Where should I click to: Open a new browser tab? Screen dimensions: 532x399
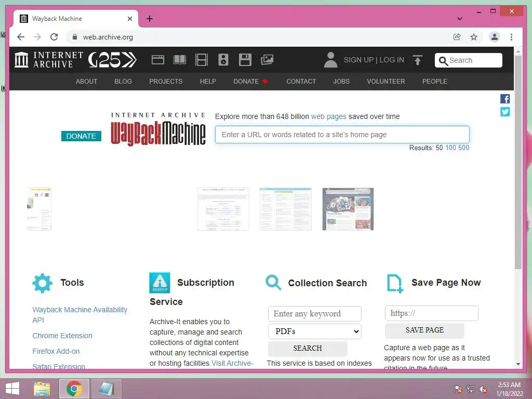(x=150, y=19)
